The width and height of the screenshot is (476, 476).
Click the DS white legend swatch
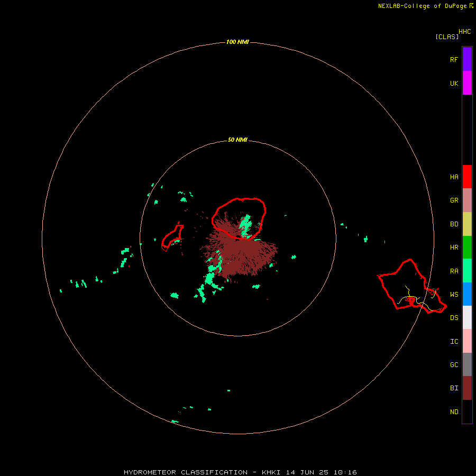click(467, 317)
